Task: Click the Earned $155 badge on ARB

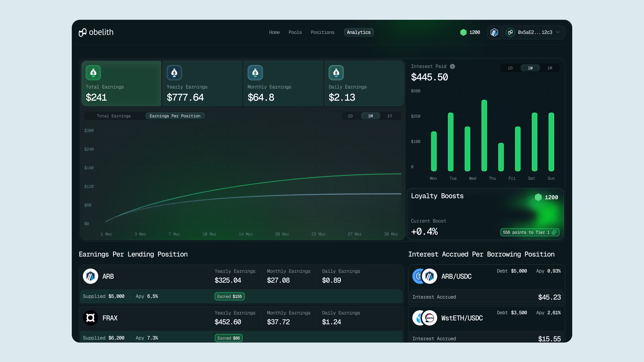Action: [x=229, y=296]
